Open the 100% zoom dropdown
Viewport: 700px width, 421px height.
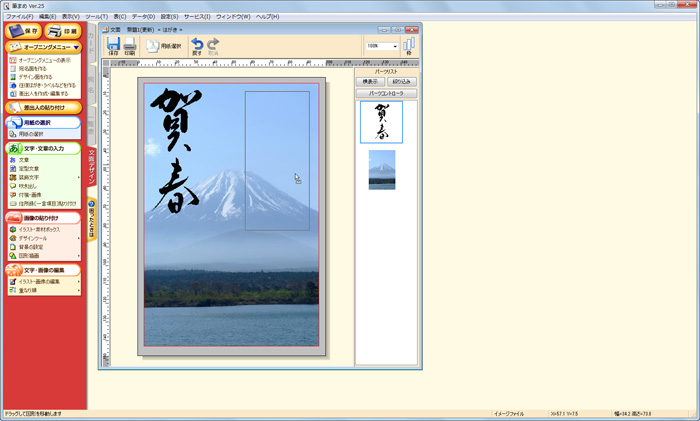click(x=395, y=46)
